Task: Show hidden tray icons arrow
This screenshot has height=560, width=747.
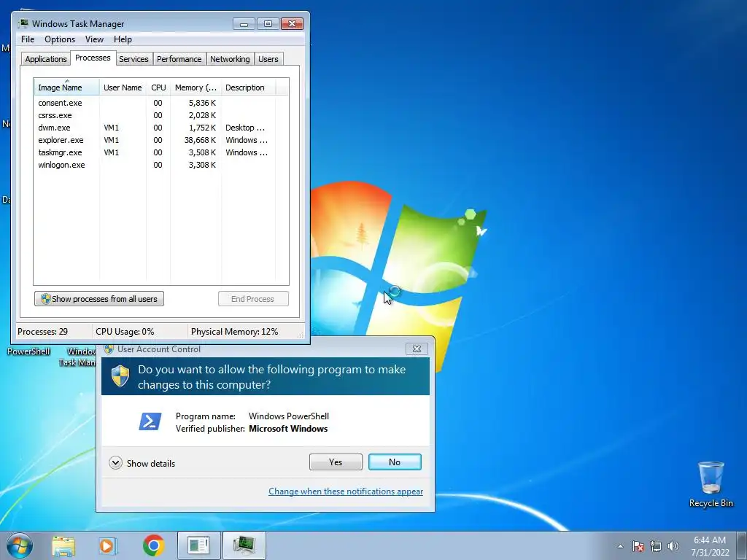Action: point(620,546)
